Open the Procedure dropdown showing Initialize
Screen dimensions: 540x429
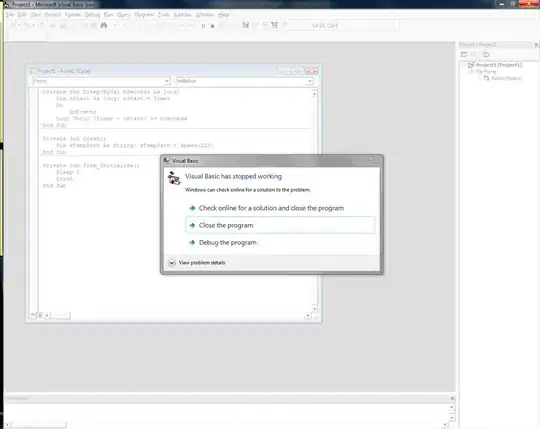click(245, 81)
